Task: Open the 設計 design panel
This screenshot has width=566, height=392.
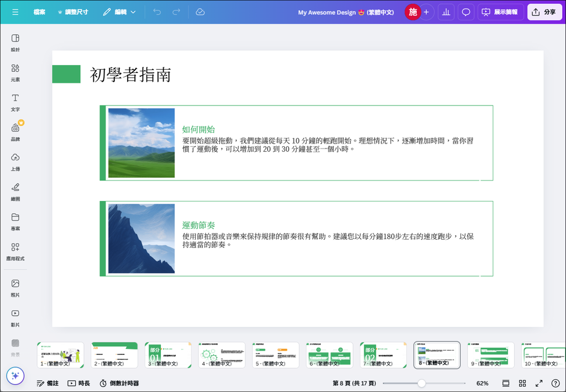Action: [x=15, y=43]
